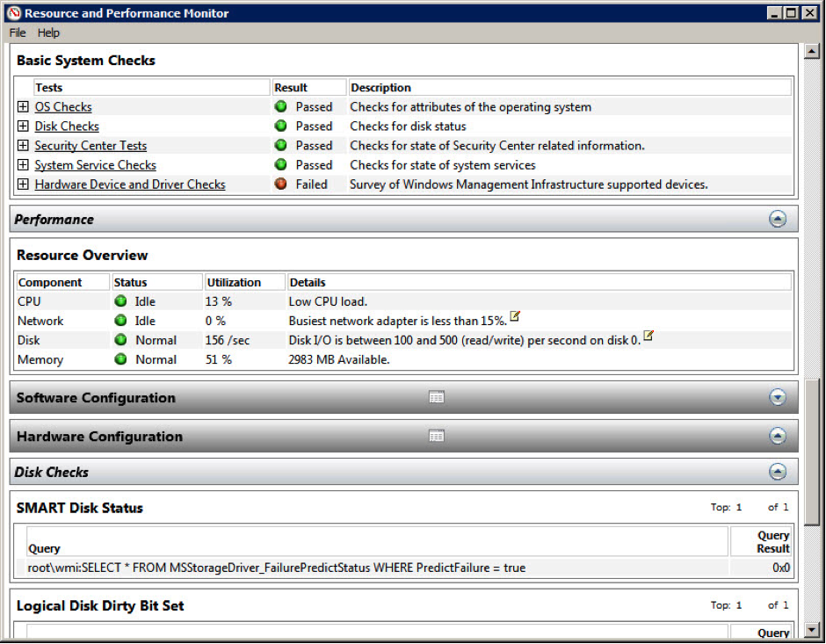Click the vertical scrollbar down arrow
Image resolution: width=826 pixels, height=644 pixels.
coord(812,629)
